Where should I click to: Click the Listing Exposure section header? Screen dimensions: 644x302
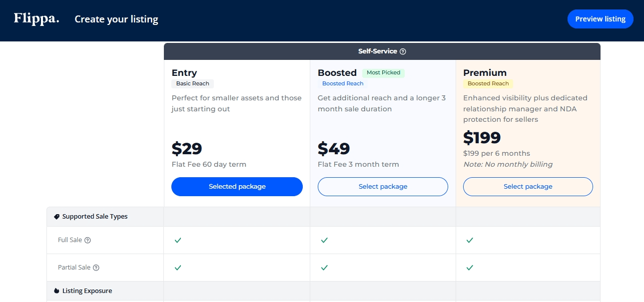[x=323, y=291]
